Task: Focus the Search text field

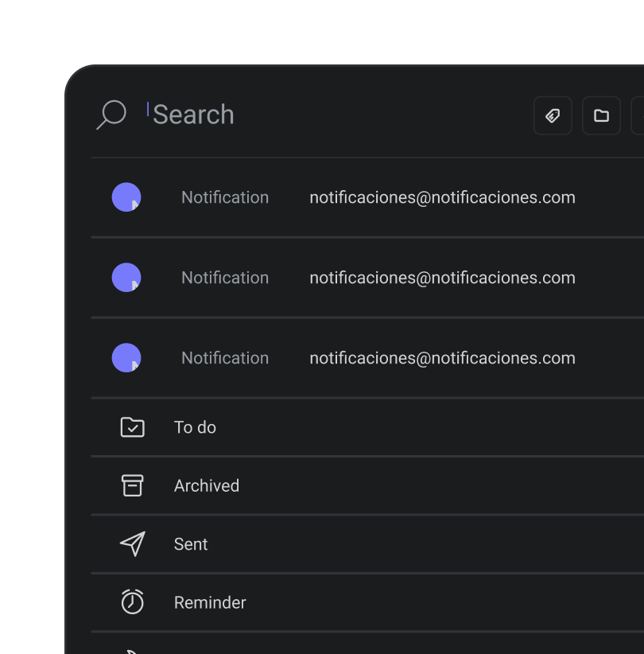Action: 193,115
